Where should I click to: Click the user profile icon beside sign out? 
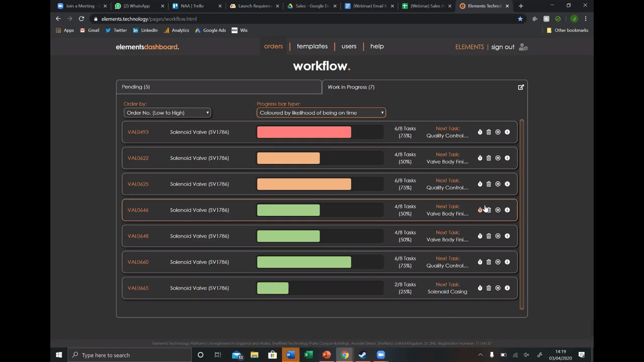click(523, 47)
